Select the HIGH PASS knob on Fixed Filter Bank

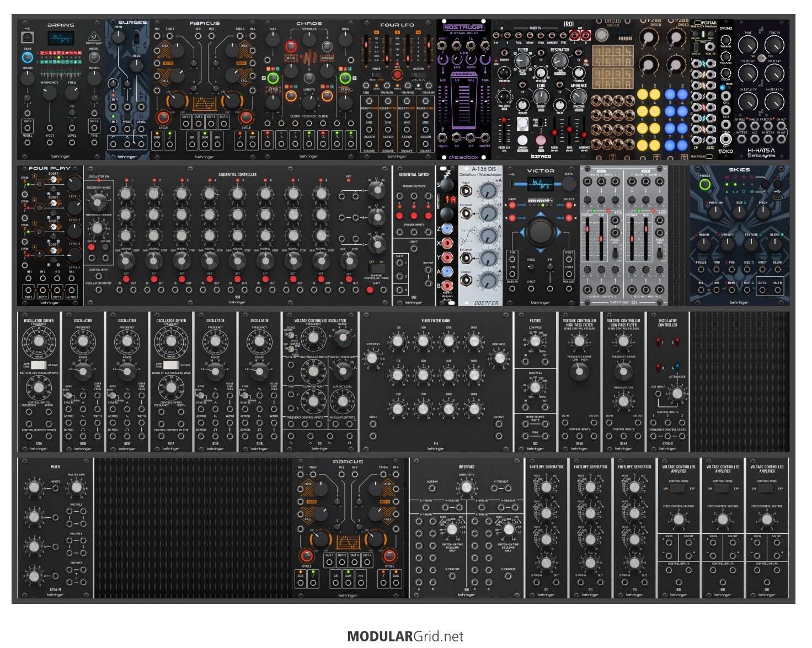[499, 358]
